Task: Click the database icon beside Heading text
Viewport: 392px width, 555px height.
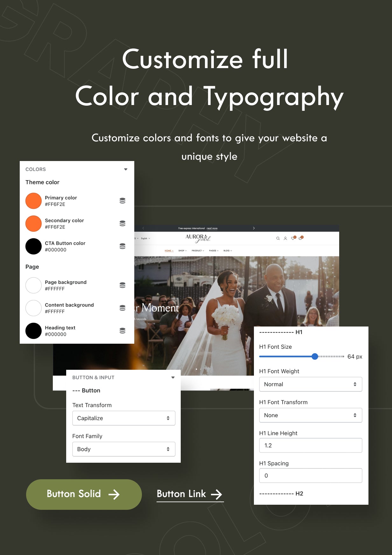Action: (x=122, y=331)
